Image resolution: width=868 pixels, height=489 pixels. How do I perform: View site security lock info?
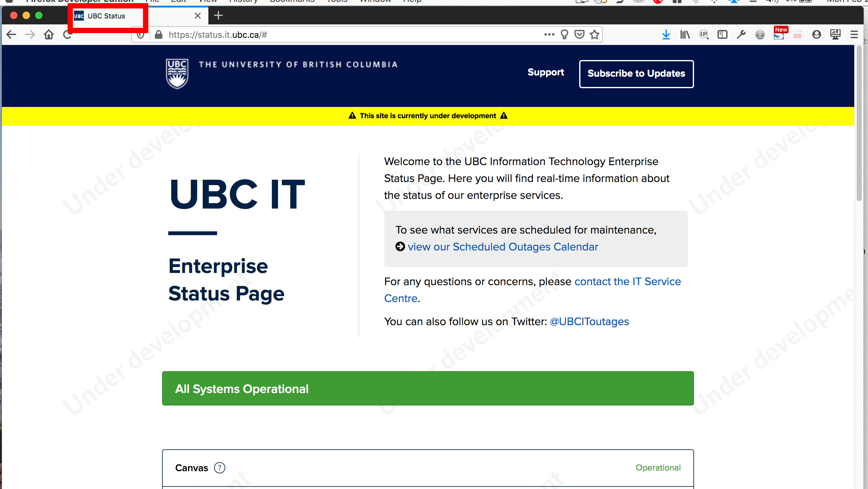tap(159, 34)
